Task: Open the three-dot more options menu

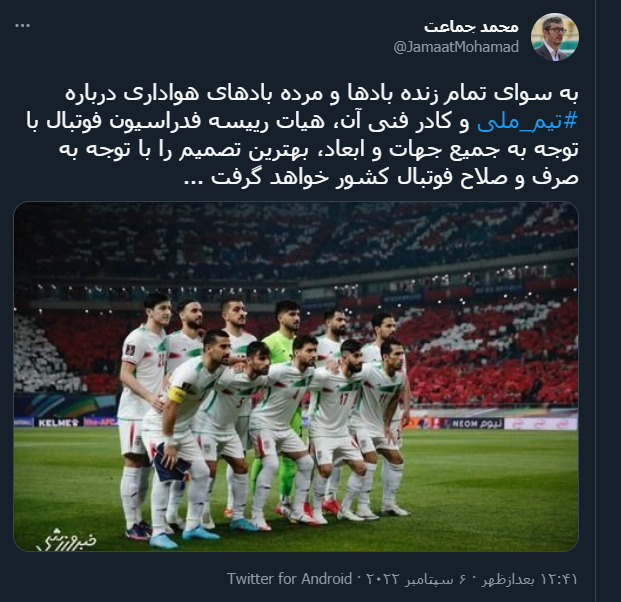Action: (x=22, y=26)
